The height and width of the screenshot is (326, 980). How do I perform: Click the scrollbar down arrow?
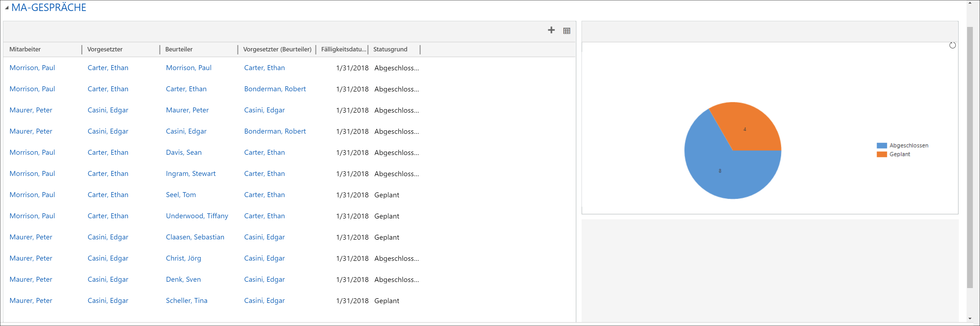point(970,318)
